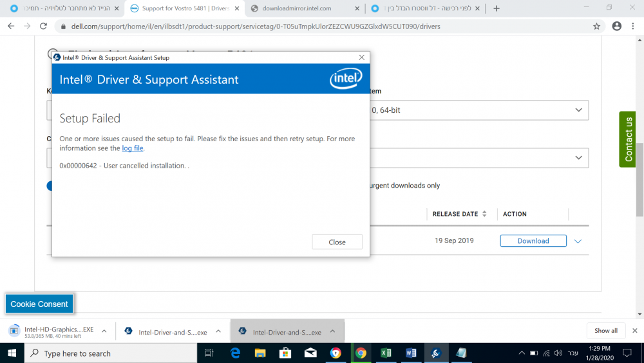Click the page vertical scrollbar thumb
The image size is (644, 363).
click(639, 179)
